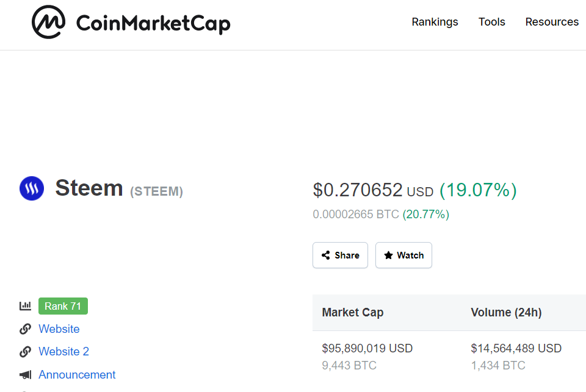Open the Resources menu
Viewport: 586px width, 392px height.
tap(552, 22)
